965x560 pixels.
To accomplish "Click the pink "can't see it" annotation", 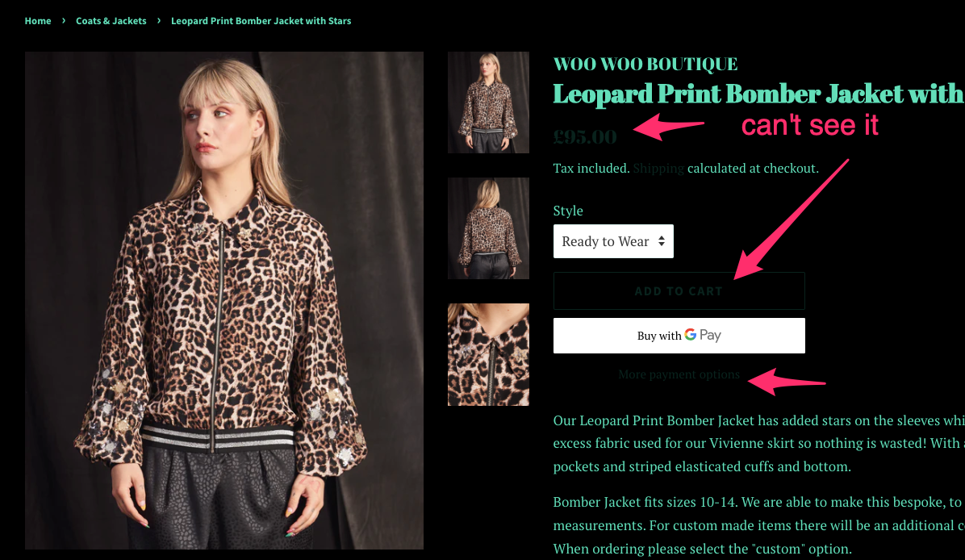I will [809, 125].
